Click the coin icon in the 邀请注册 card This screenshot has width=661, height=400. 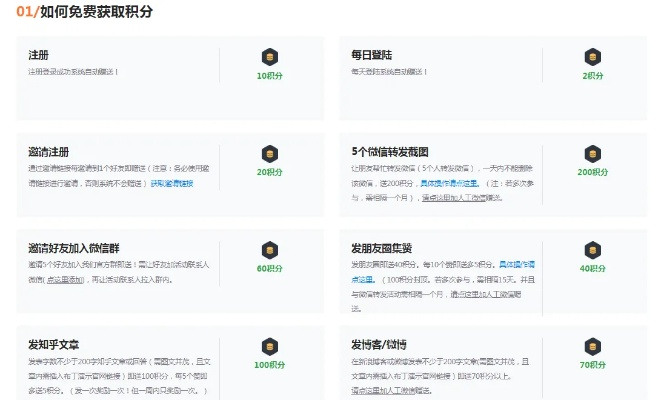pos(269,153)
